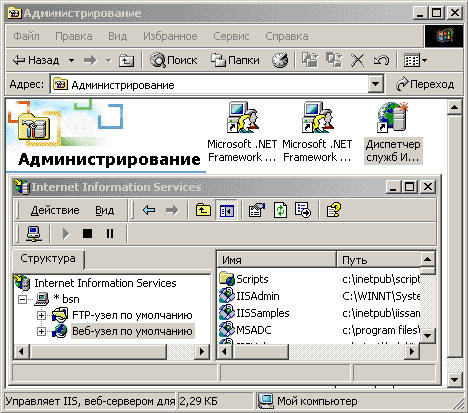Open the Справка menu

tap(287, 36)
